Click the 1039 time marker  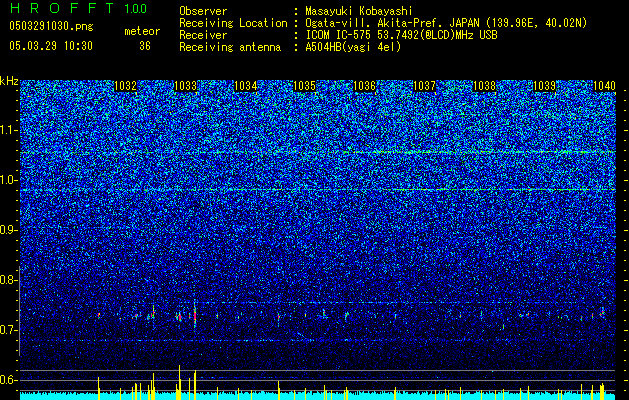545,86
